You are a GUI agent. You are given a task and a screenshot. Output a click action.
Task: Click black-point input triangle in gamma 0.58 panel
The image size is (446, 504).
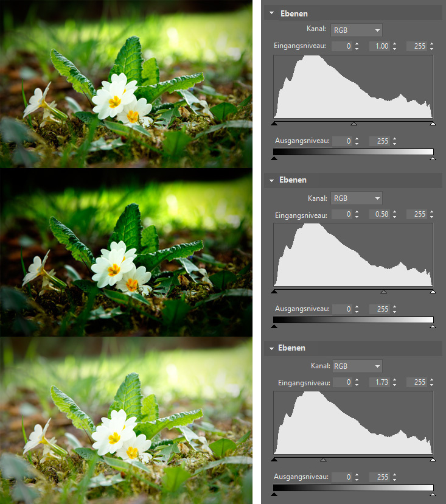274,292
